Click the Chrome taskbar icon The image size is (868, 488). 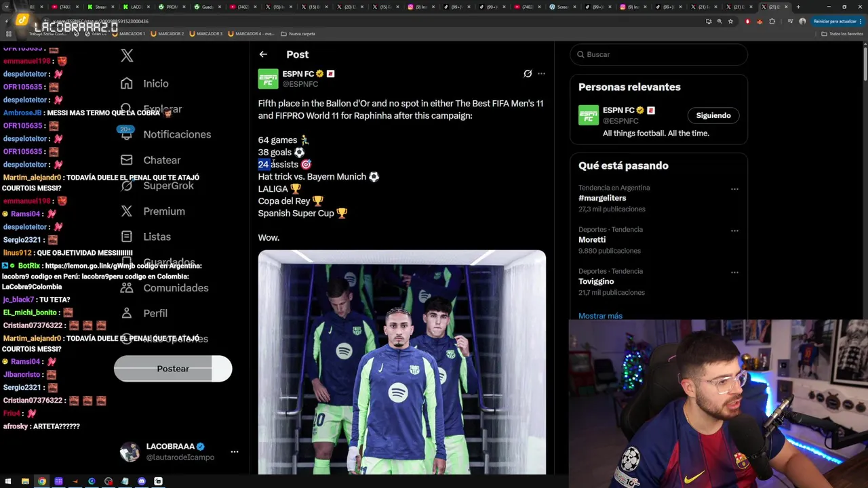pos(42,481)
